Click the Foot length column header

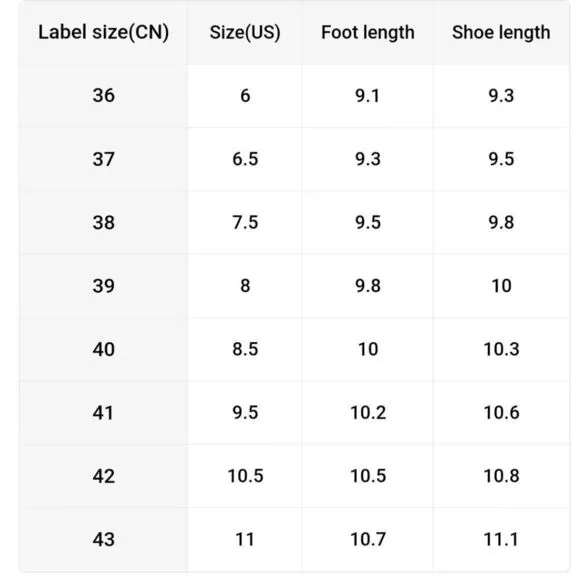pyautogui.click(x=368, y=33)
